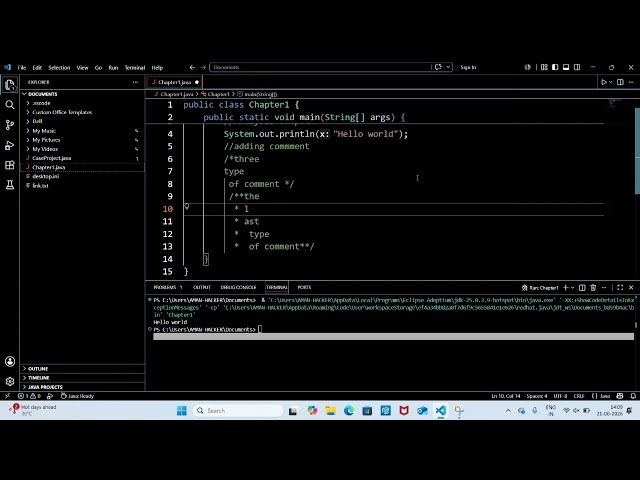The width and height of the screenshot is (640, 480).
Task: Change Spaces: 4 indentation setting
Action: [537, 396]
